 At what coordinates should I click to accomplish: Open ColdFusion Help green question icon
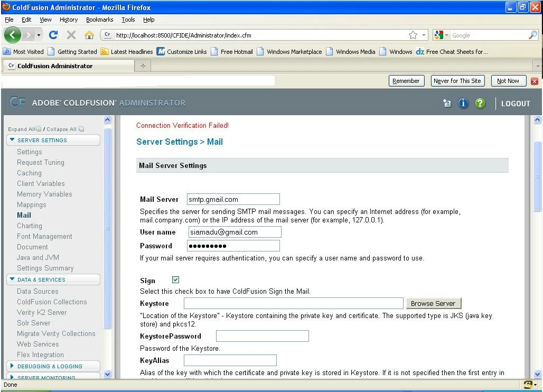coord(480,103)
